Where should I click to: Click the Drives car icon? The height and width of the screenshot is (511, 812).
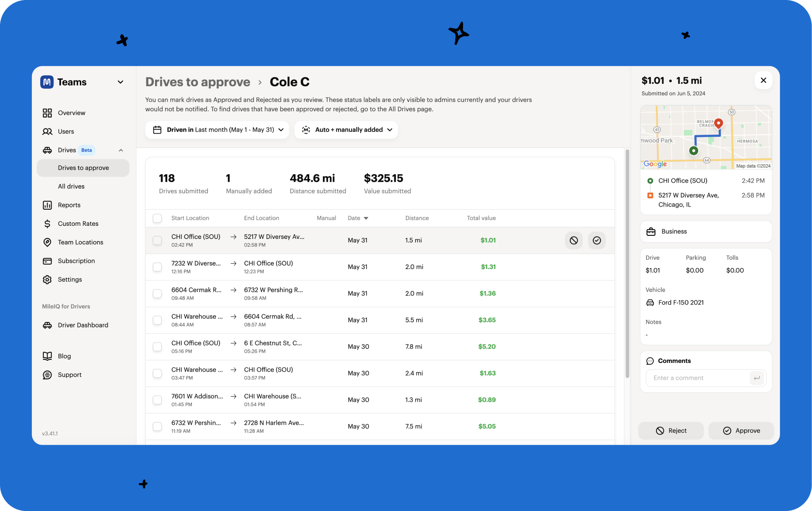(x=47, y=150)
